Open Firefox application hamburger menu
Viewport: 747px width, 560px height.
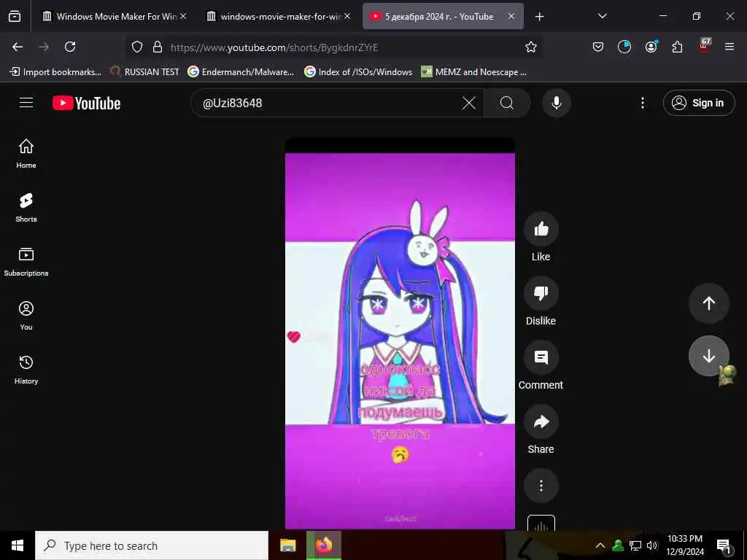pyautogui.click(x=729, y=47)
